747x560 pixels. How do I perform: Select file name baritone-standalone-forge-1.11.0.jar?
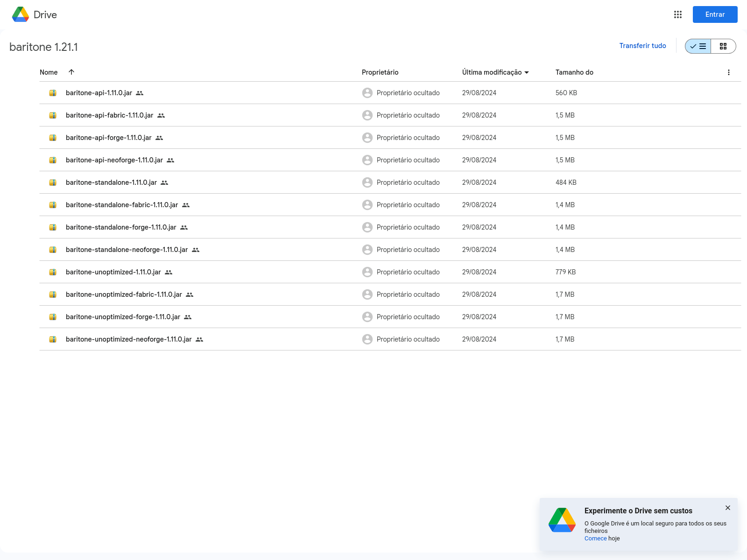[121, 227]
